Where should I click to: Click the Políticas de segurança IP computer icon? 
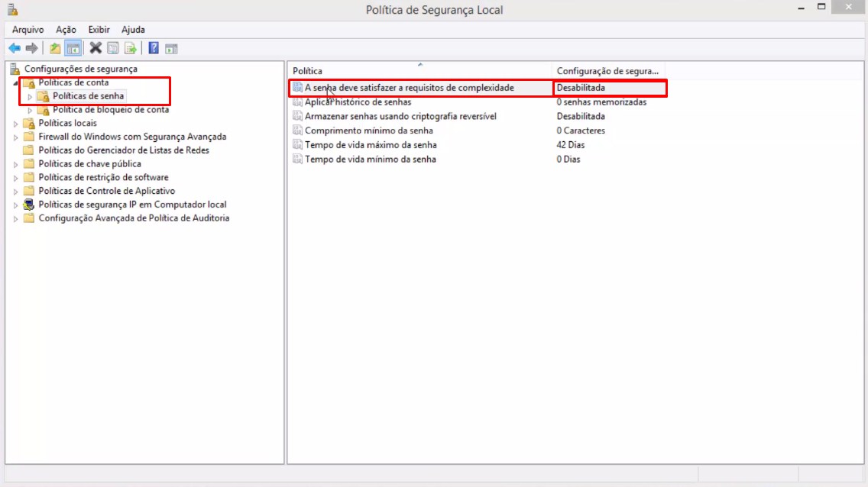click(29, 205)
